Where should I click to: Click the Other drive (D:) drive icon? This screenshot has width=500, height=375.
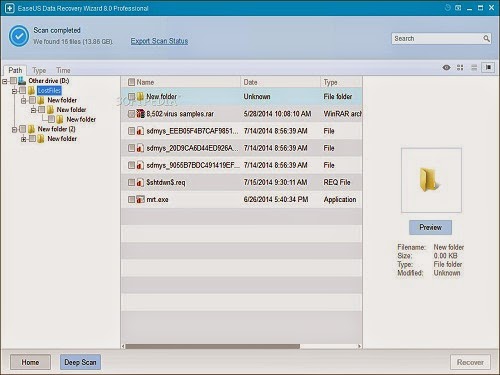tap(22, 81)
